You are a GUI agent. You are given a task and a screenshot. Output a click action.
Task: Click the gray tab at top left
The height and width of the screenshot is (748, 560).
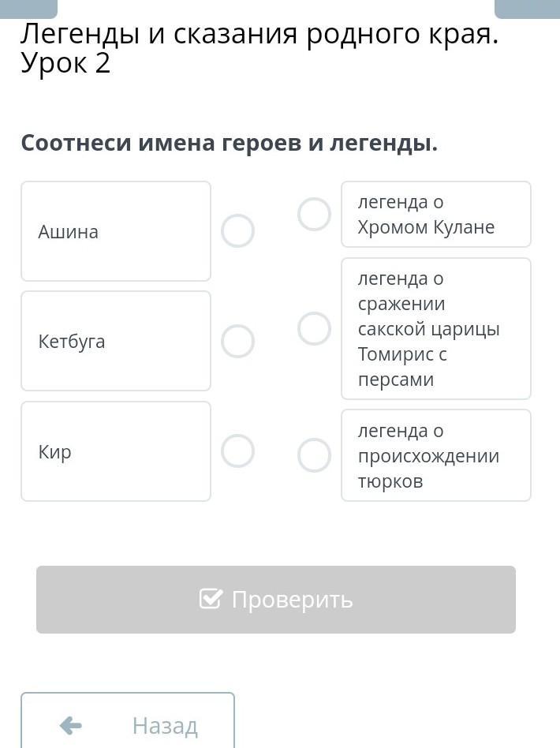[28, 8]
